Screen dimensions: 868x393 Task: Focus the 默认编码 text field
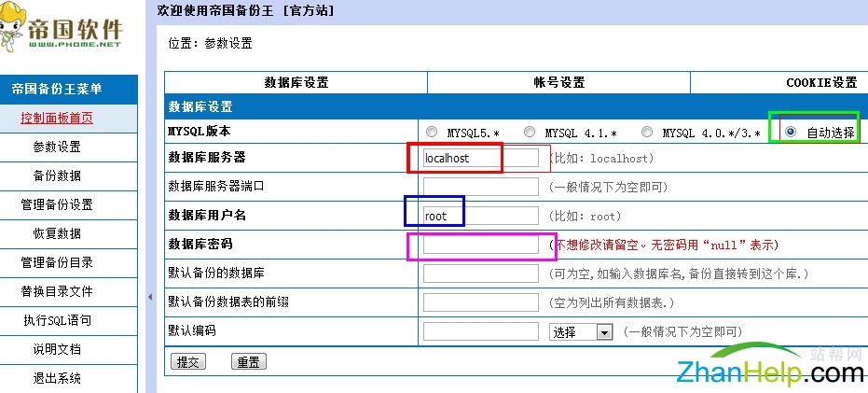(x=480, y=331)
